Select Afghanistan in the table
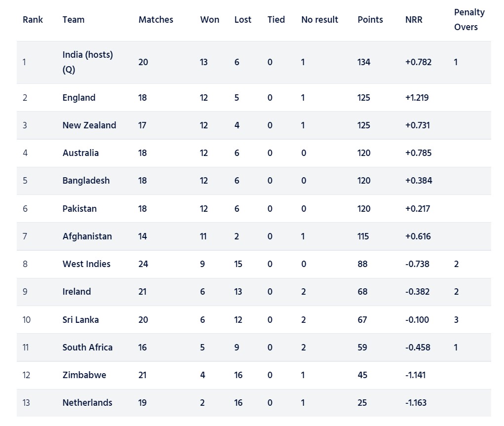Viewport: 504px width, 426px height. pos(87,236)
